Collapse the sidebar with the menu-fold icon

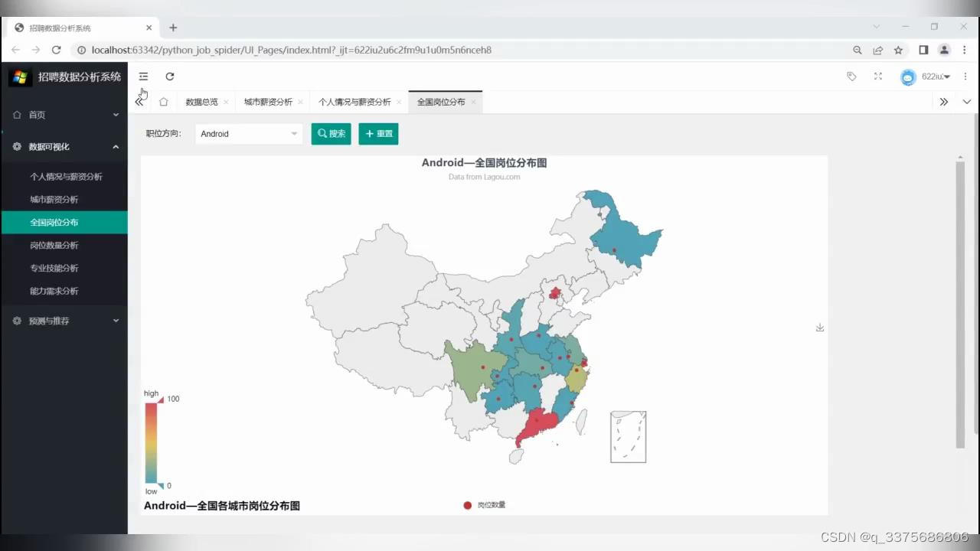[143, 77]
